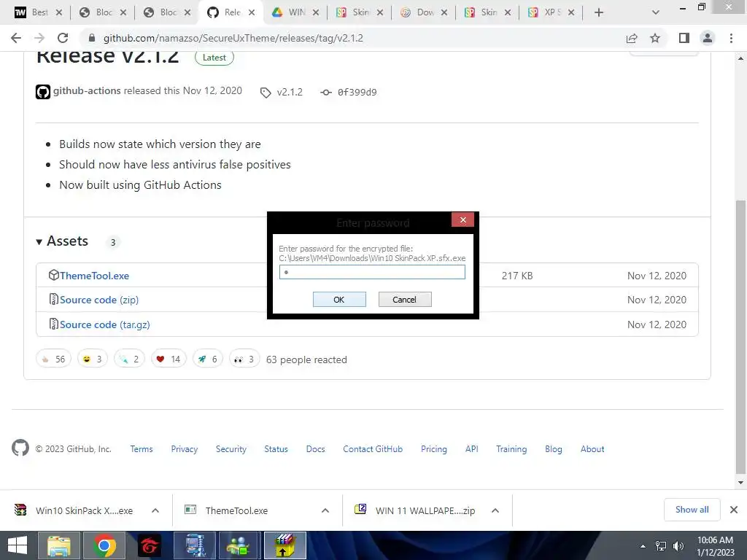Open a new browser tab

[x=599, y=12]
